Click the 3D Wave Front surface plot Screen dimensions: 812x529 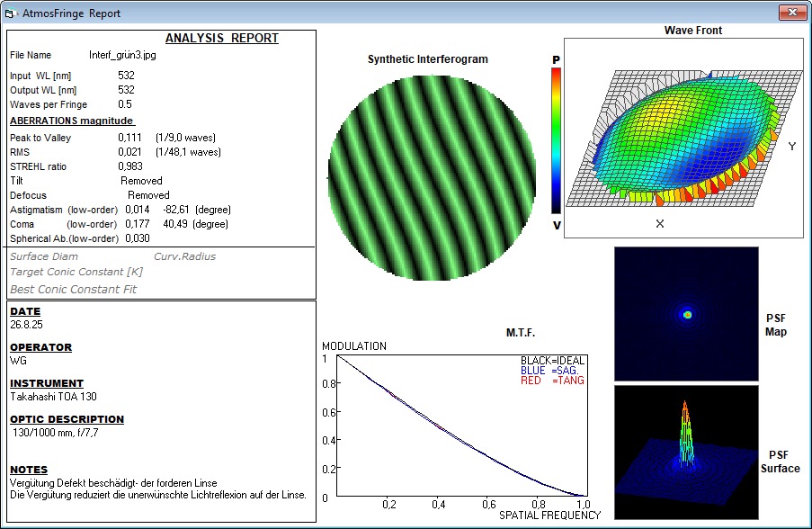[x=683, y=138]
